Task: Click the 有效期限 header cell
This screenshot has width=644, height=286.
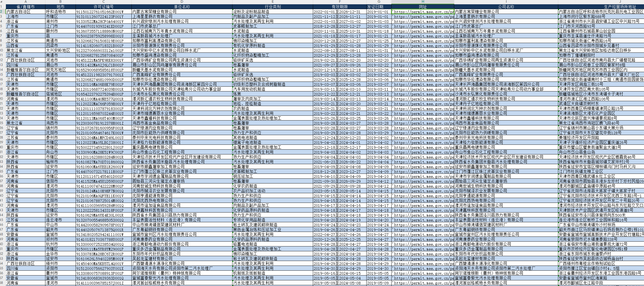Action: coord(340,7)
